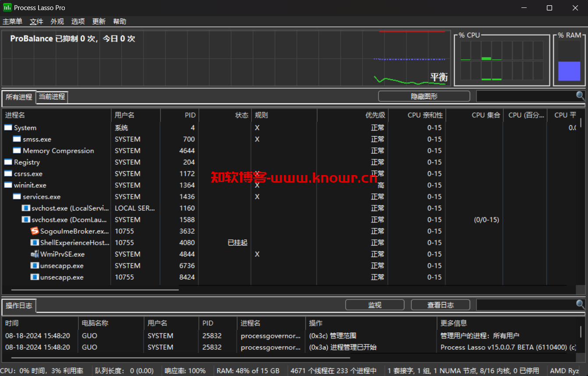Click the LOCAL SER... user name cell

135,208
